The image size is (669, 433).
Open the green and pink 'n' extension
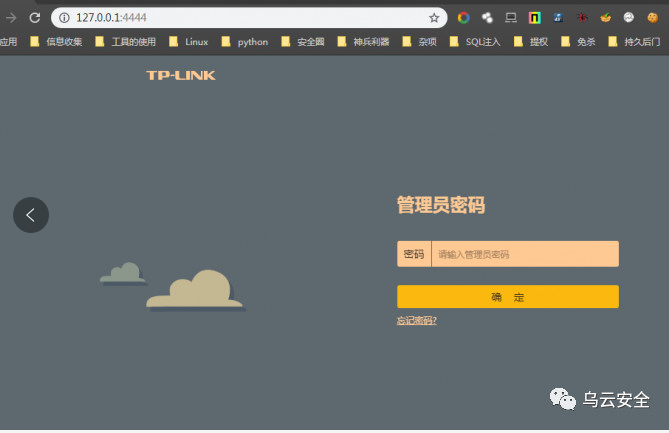click(x=535, y=17)
